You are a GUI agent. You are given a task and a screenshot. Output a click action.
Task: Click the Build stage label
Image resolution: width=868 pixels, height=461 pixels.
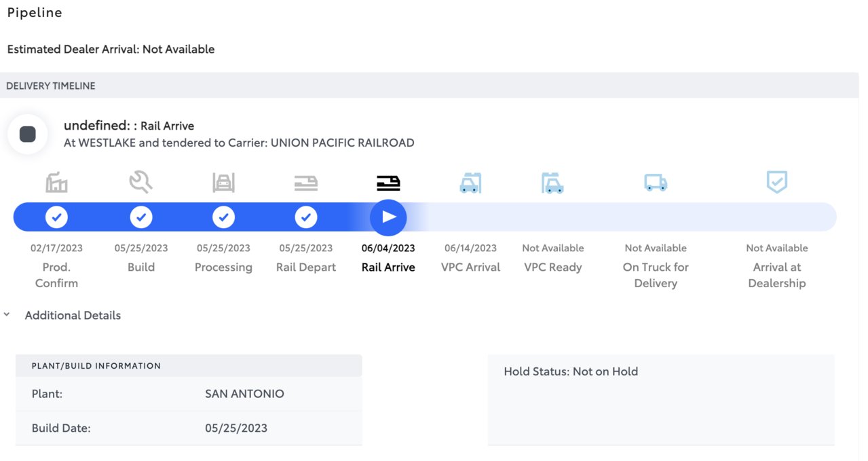pos(141,267)
